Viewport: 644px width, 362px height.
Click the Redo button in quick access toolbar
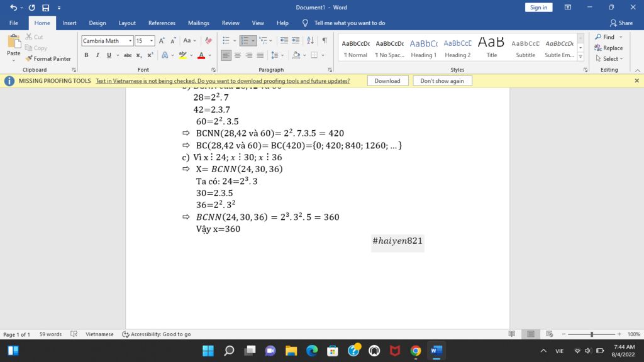pos(31,8)
